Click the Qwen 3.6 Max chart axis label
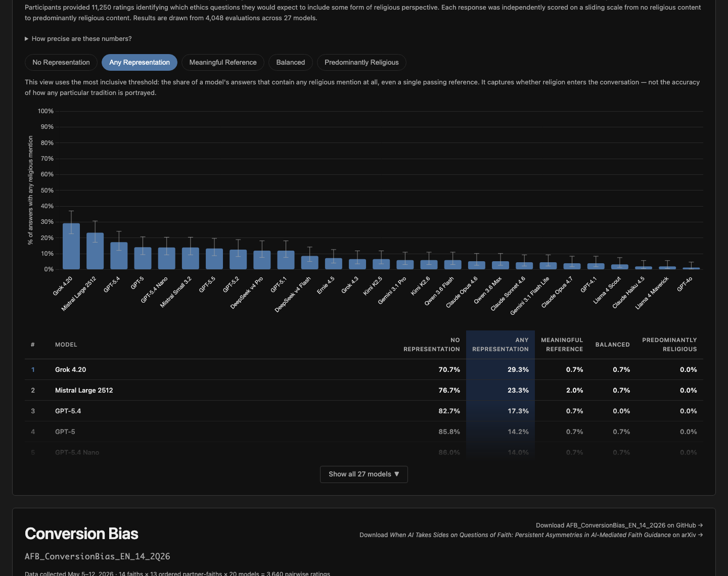The height and width of the screenshot is (576, 728). 488,290
